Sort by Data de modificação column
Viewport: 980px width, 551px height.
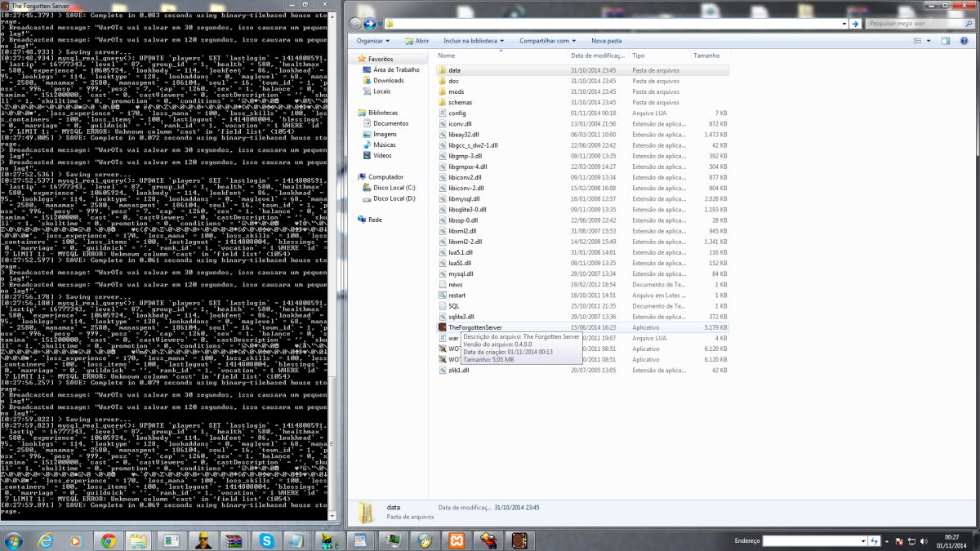(x=599, y=56)
